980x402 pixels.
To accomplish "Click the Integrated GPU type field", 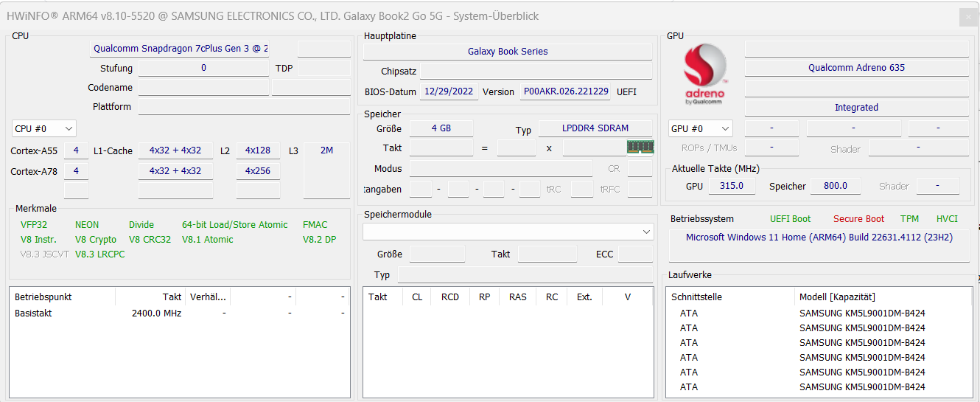I will click(x=856, y=108).
